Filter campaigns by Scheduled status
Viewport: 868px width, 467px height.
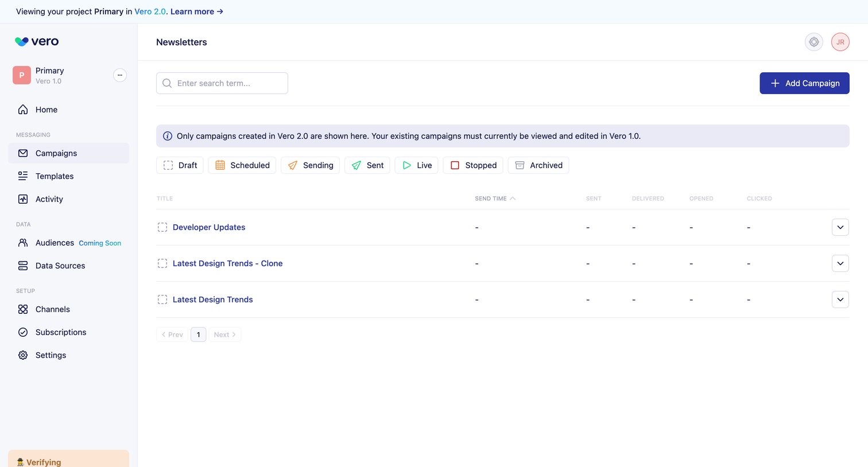pyautogui.click(x=242, y=165)
